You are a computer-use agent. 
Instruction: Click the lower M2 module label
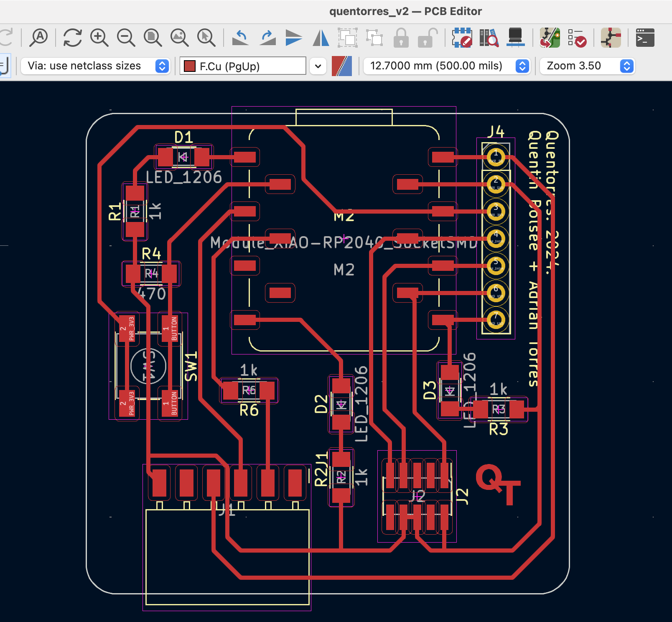pos(344,270)
